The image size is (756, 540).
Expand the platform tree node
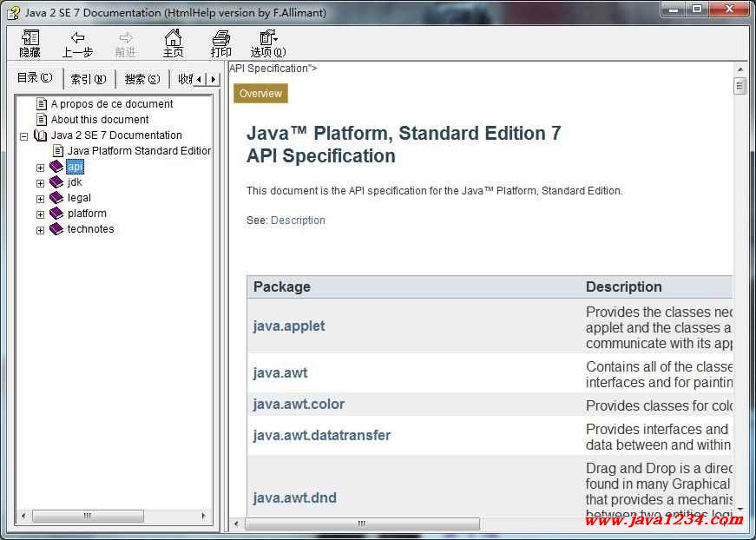click(40, 214)
